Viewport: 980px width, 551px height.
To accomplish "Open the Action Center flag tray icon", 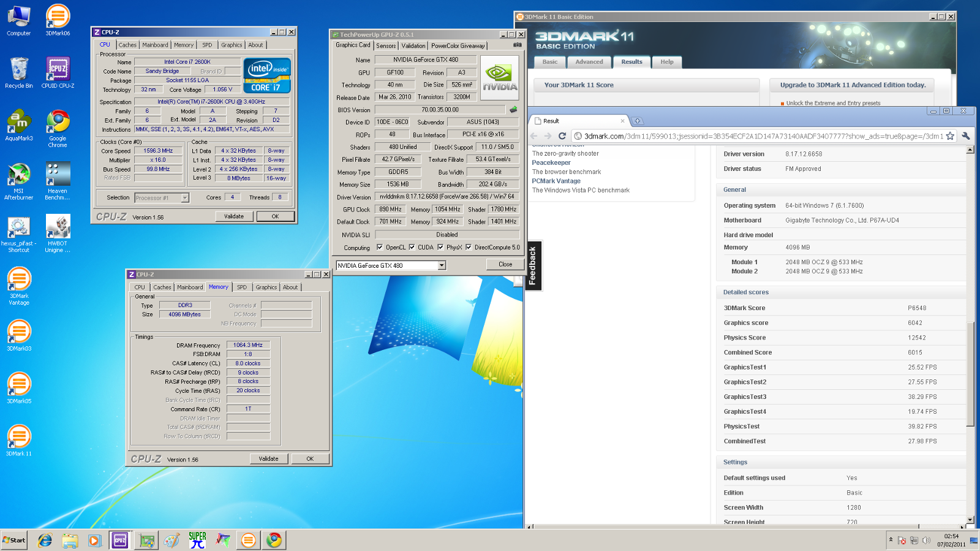I will pyautogui.click(x=902, y=540).
